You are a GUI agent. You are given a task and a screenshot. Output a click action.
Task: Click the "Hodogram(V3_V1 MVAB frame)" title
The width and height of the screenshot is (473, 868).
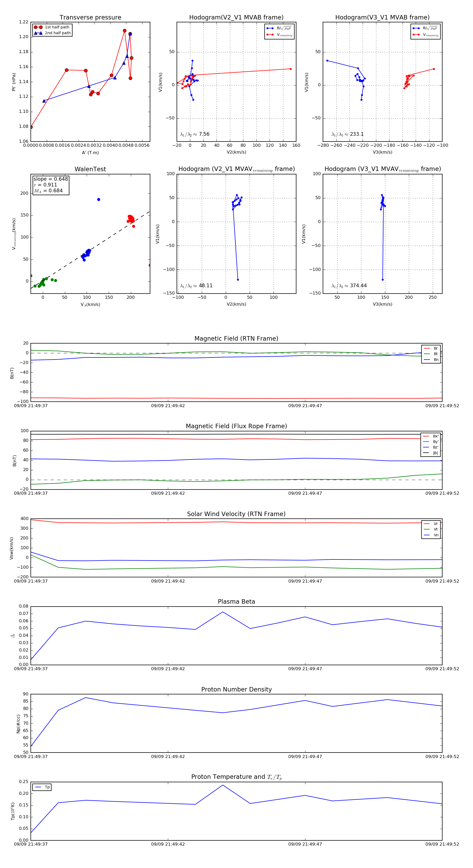pos(382,18)
